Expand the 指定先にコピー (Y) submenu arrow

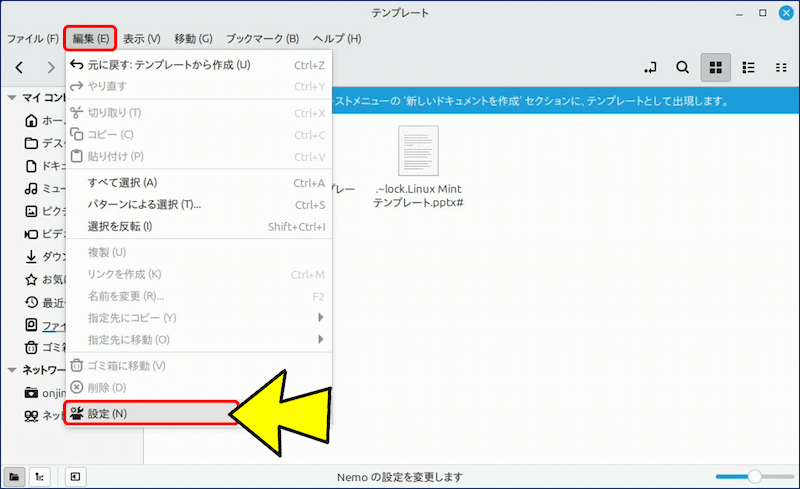tap(320, 317)
